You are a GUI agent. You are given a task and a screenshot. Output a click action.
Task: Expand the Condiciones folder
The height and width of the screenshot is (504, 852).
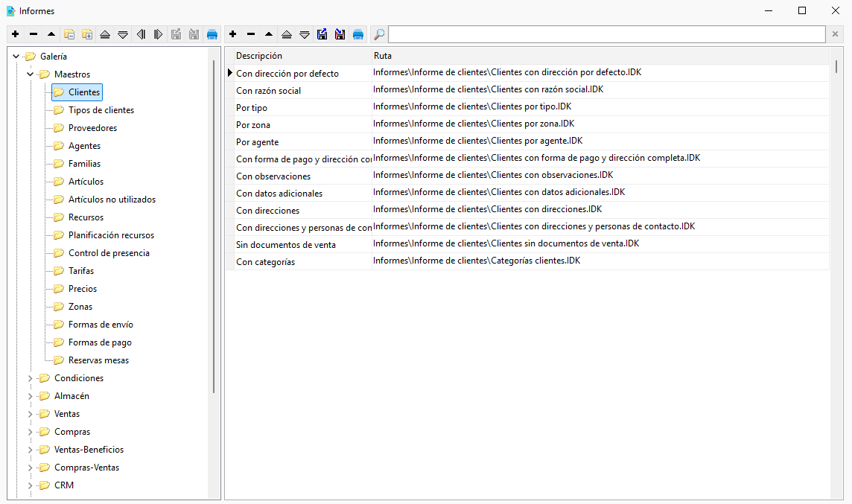point(31,378)
